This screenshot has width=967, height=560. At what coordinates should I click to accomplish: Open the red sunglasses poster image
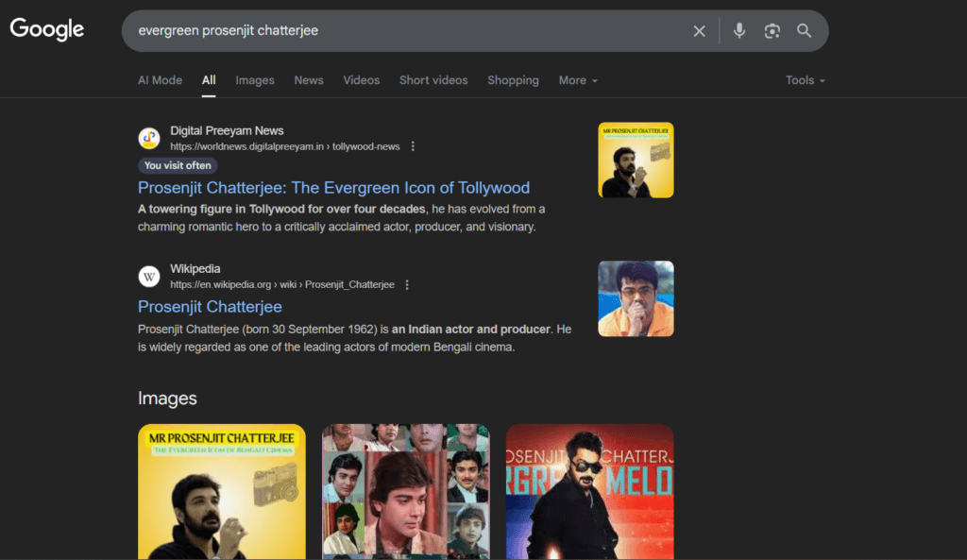pyautogui.click(x=589, y=492)
